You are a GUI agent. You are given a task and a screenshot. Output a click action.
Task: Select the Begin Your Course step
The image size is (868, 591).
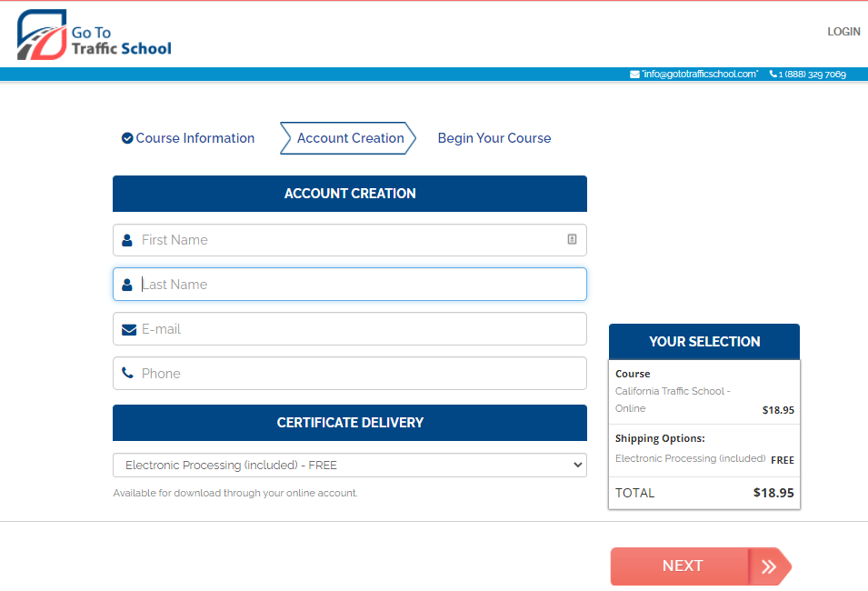[x=494, y=138]
